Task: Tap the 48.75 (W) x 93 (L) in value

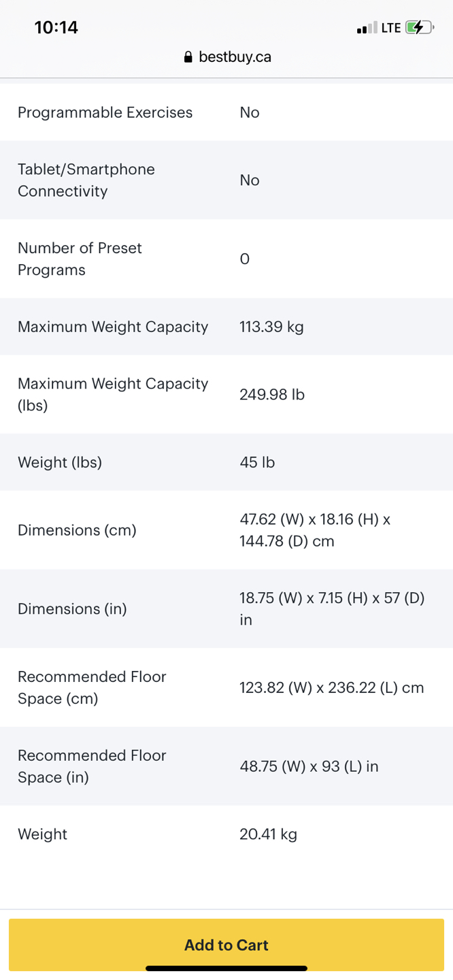Action: (309, 766)
